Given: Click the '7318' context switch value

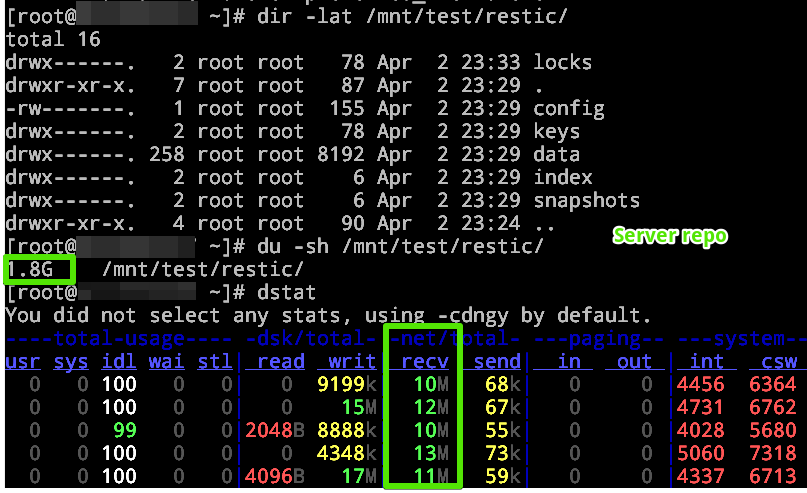Looking at the screenshot, I should click(x=773, y=453).
